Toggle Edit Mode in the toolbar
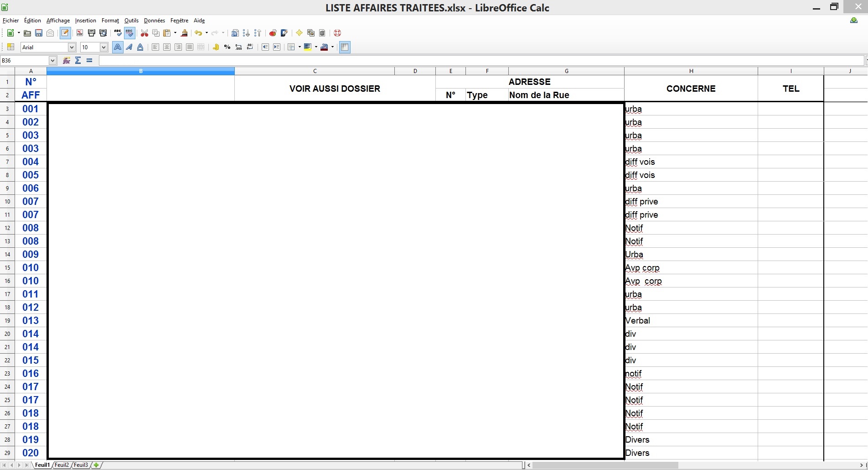This screenshot has height=470, width=868. pos(65,33)
